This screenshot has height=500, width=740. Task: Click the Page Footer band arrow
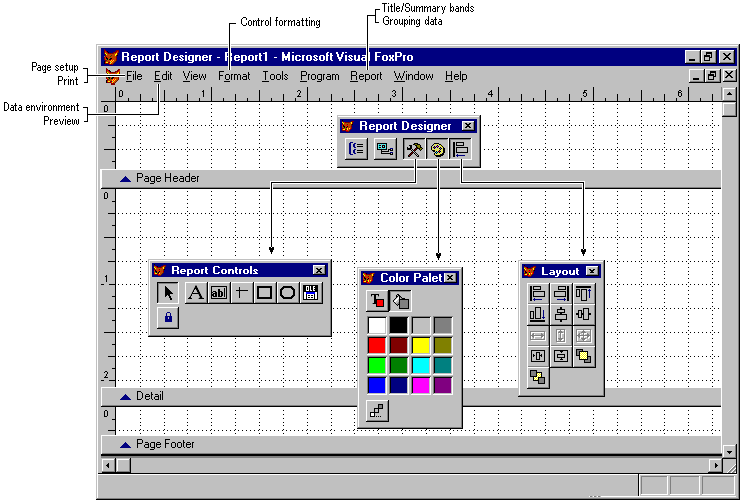125,444
